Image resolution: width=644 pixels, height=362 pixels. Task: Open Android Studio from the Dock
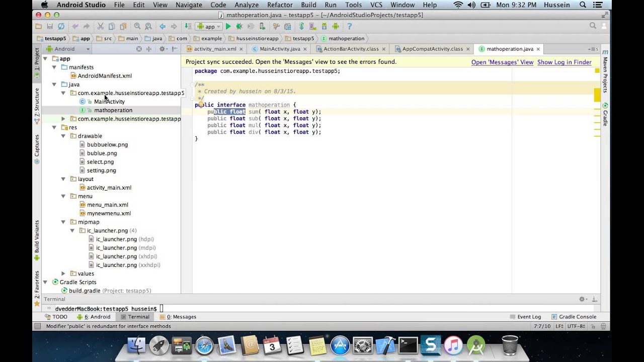pos(475,346)
